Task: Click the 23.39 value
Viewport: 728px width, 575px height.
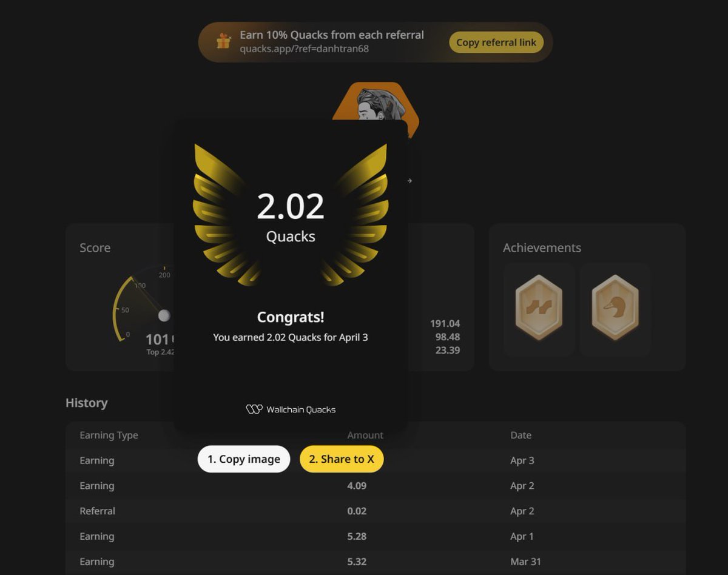Action: point(448,350)
